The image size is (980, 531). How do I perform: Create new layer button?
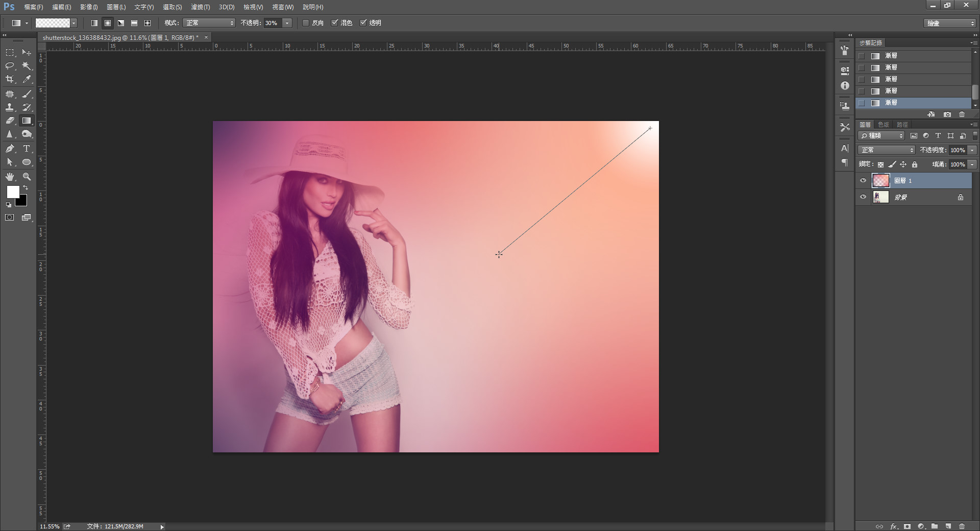coord(948,526)
